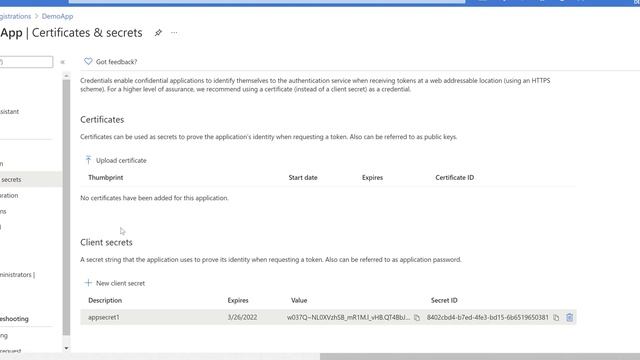Go to DemoApp breadcrumb
The image size is (640, 360).
[58, 16]
